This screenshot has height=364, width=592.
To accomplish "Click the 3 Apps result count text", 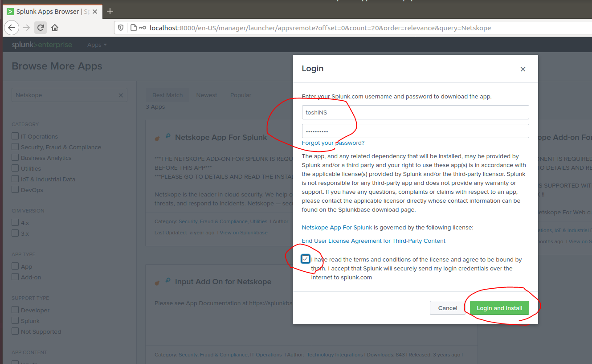I will pyautogui.click(x=155, y=107).
